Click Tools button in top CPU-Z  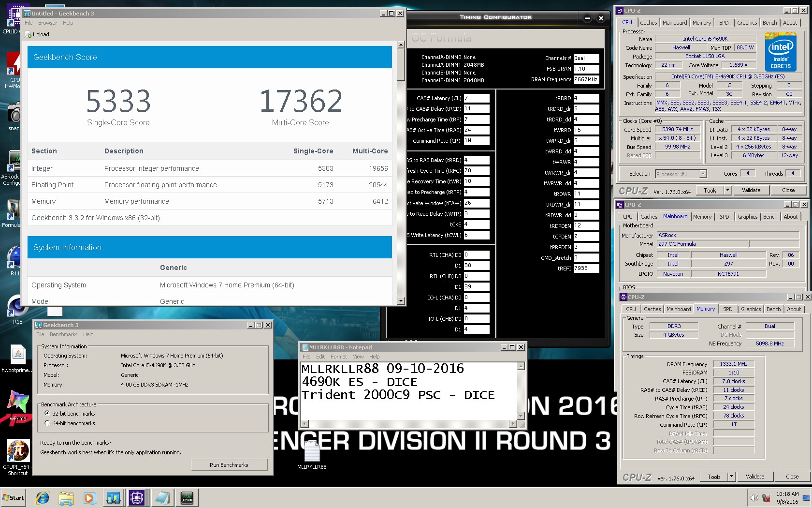710,190
